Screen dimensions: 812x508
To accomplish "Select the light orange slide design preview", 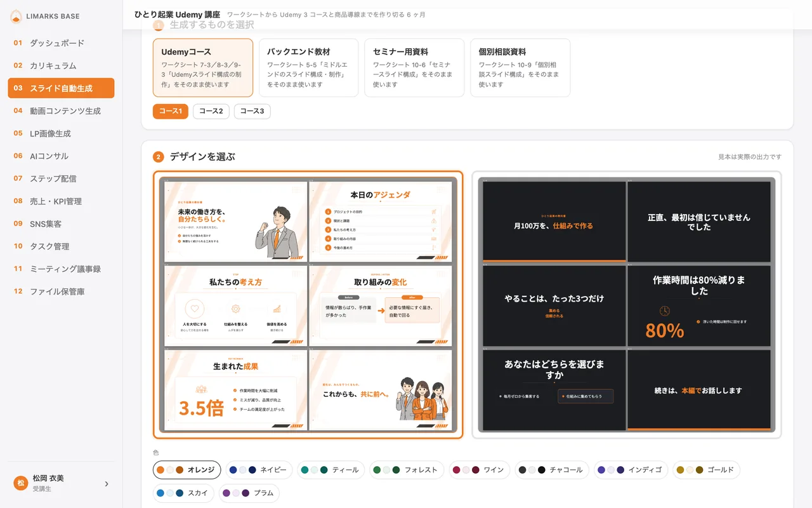I will pos(308,305).
